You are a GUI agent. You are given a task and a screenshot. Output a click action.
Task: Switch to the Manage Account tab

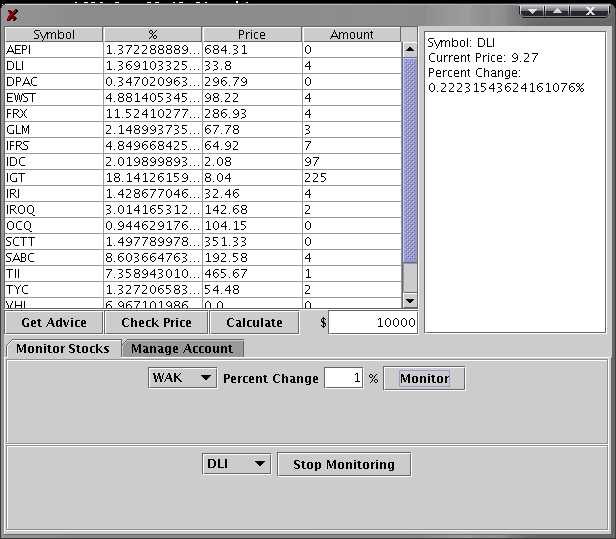[x=182, y=349]
